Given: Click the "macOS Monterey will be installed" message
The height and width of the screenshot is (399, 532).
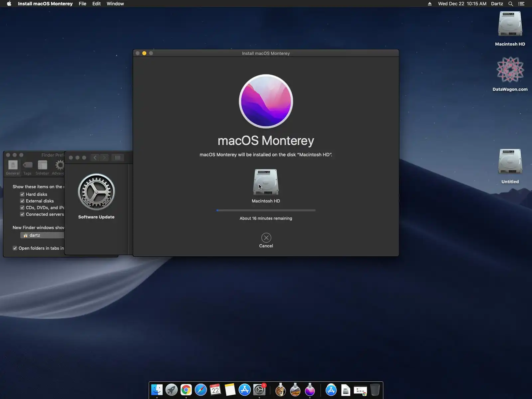Looking at the screenshot, I should pos(266,155).
